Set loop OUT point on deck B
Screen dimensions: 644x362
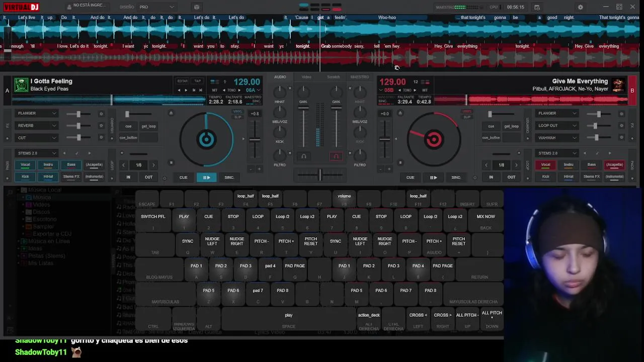511,177
